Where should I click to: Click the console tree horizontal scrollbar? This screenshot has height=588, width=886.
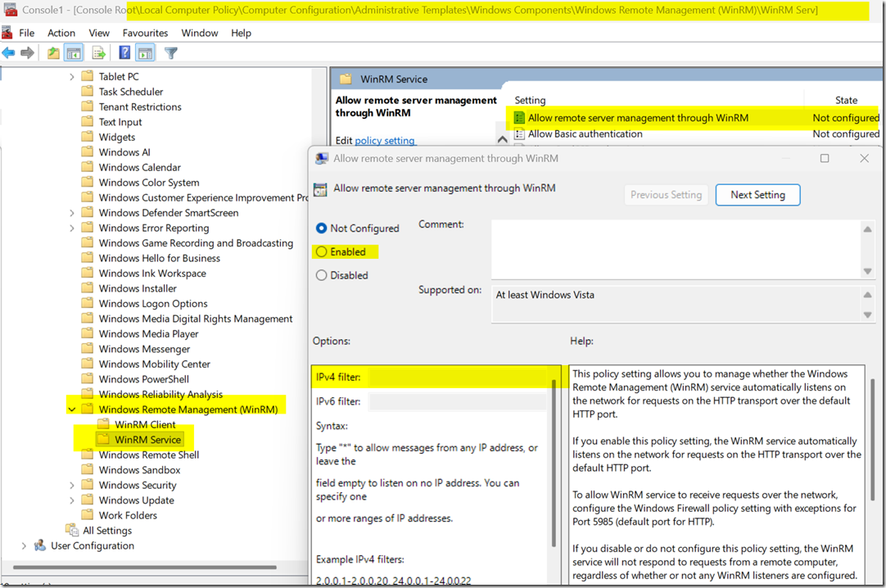coord(145,567)
